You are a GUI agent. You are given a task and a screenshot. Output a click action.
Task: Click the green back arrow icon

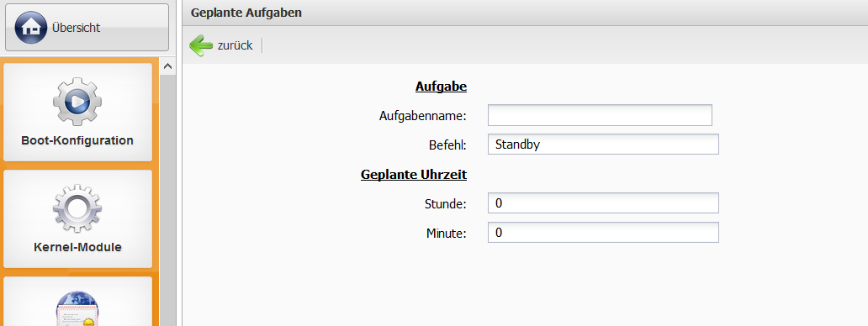click(201, 45)
